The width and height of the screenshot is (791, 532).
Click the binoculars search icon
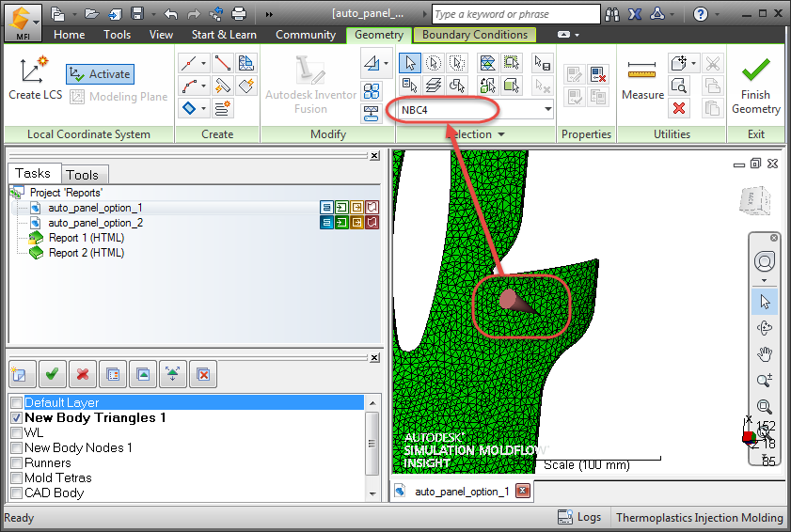tap(612, 14)
